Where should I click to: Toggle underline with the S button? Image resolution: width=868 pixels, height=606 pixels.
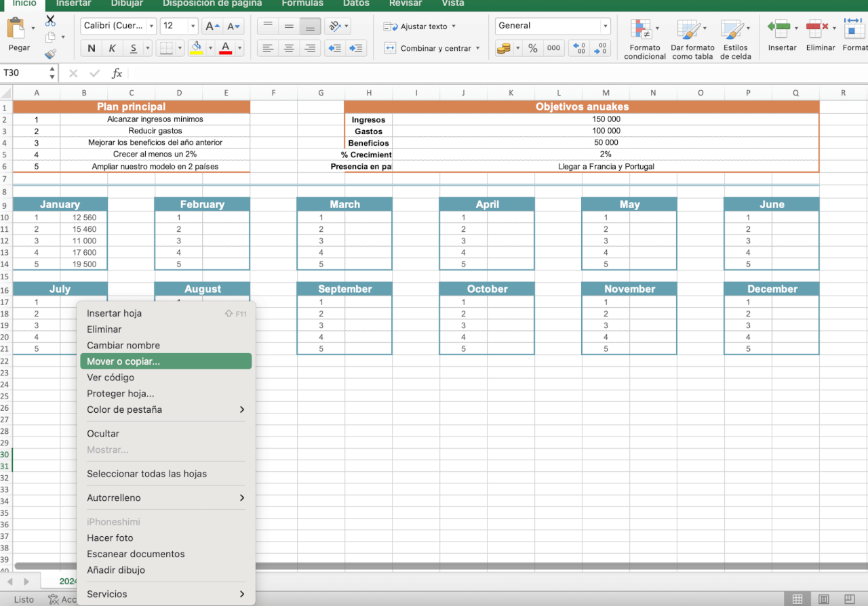click(x=133, y=48)
